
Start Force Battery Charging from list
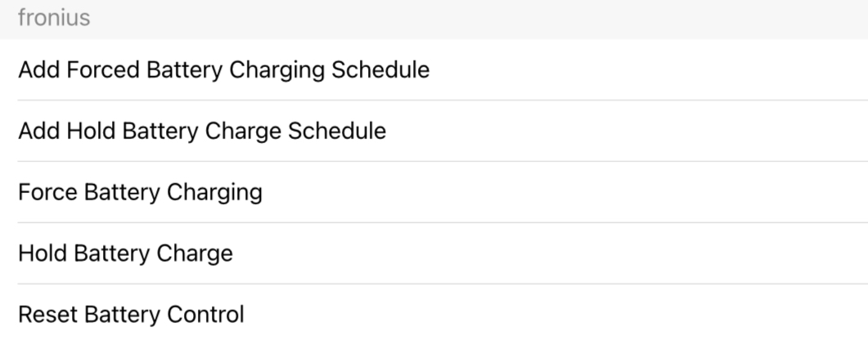[140, 192]
